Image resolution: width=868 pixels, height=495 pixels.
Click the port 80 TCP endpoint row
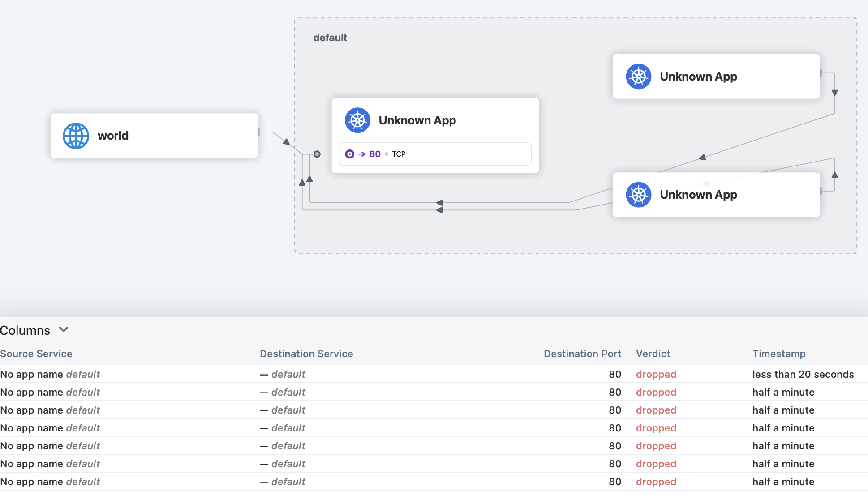coord(435,154)
